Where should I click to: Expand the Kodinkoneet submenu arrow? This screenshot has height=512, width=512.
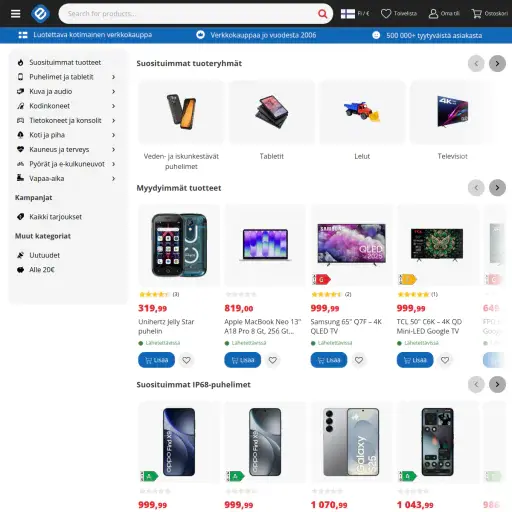113,106
